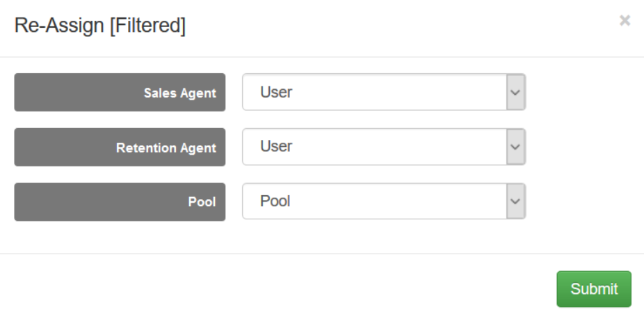
Task: Click the word 'Submit' on the button
Action: (594, 289)
